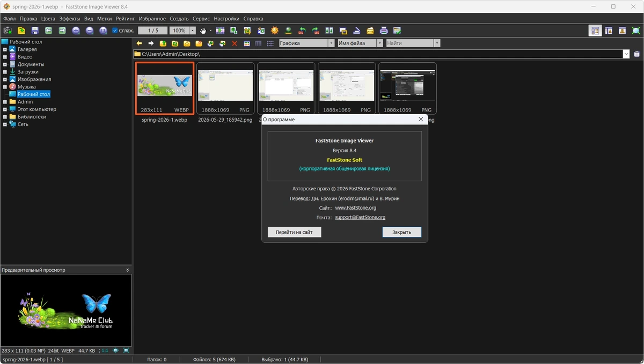Select the Сеть item in the tree

click(23, 124)
